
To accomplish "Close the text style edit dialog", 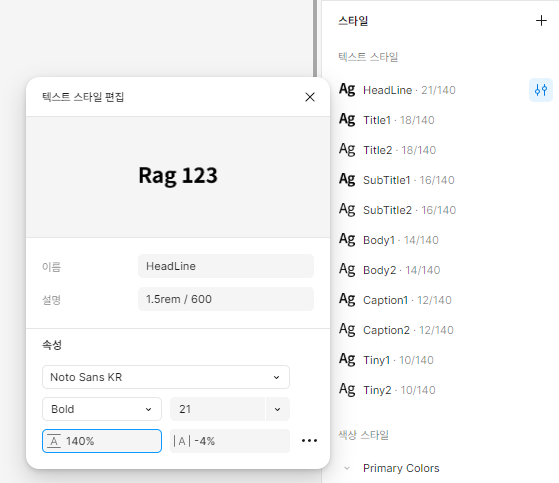I will (x=310, y=97).
